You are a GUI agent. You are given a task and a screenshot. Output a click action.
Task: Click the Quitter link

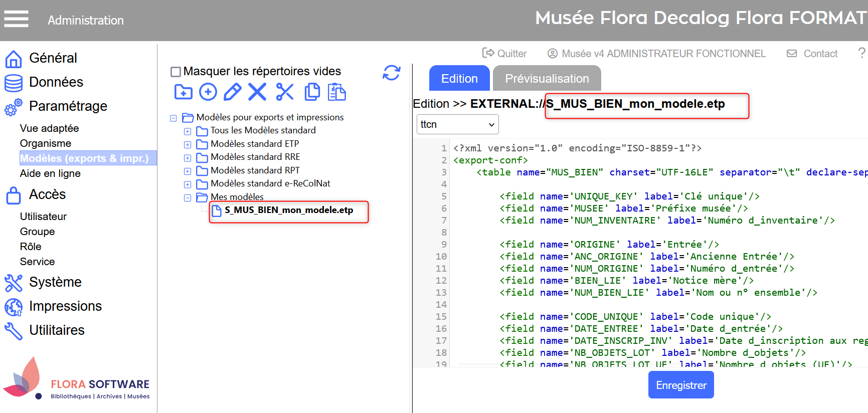pos(504,54)
